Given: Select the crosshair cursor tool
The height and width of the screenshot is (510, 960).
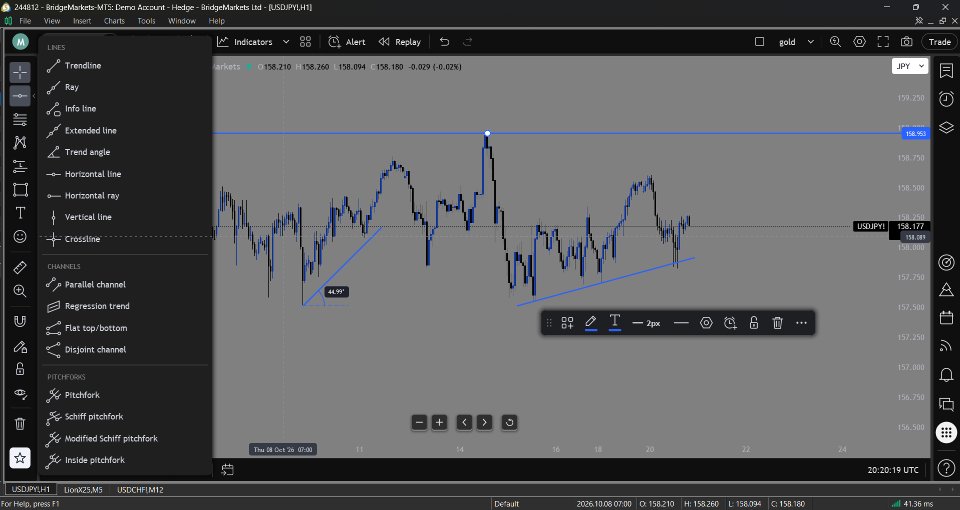Looking at the screenshot, I should 20,72.
